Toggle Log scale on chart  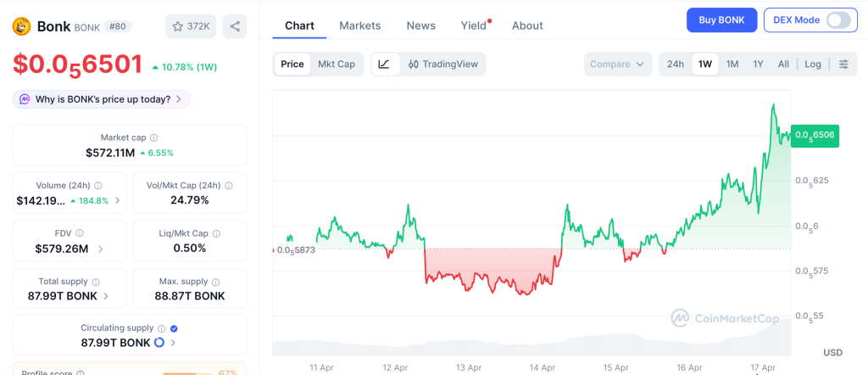pos(812,64)
